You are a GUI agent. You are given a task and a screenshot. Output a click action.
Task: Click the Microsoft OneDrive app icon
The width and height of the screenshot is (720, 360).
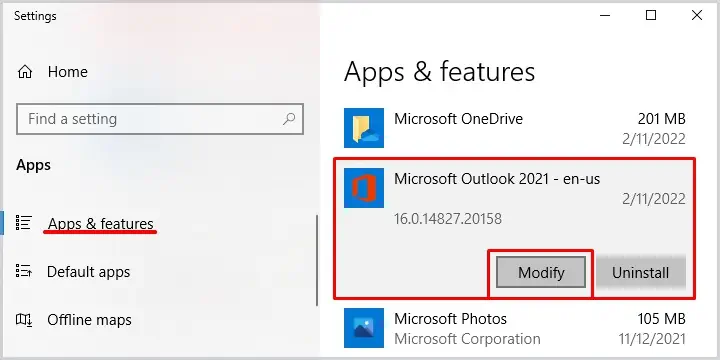(364, 128)
